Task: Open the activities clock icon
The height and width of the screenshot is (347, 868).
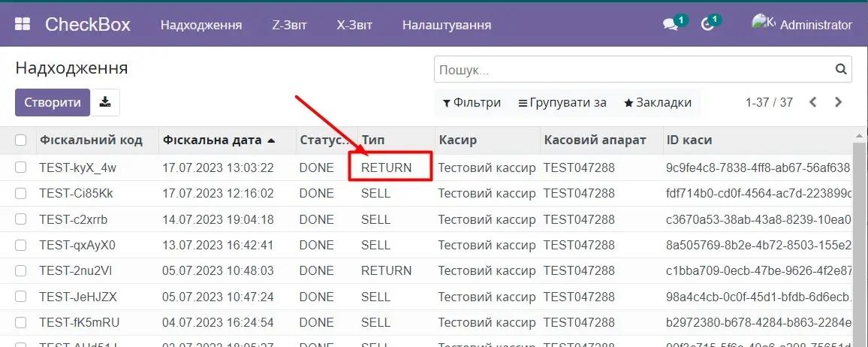Action: click(707, 25)
